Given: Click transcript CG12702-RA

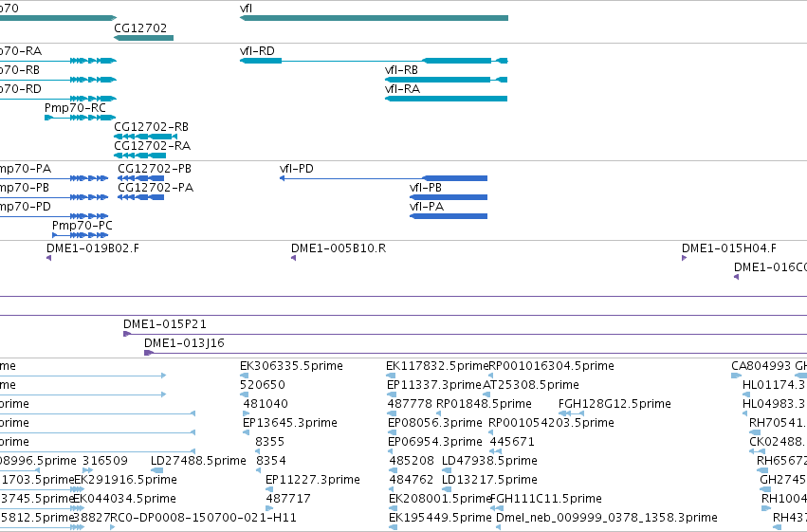Looking at the screenshot, I should pos(153,146).
